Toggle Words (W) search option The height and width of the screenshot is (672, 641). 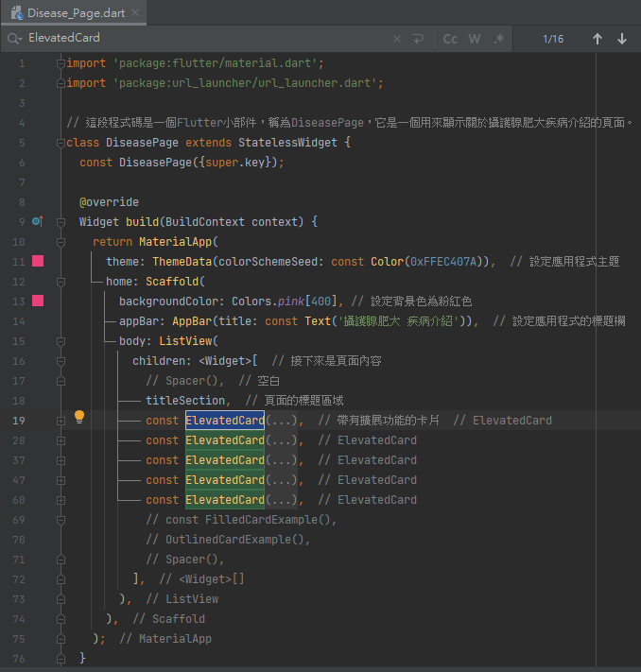[475, 39]
